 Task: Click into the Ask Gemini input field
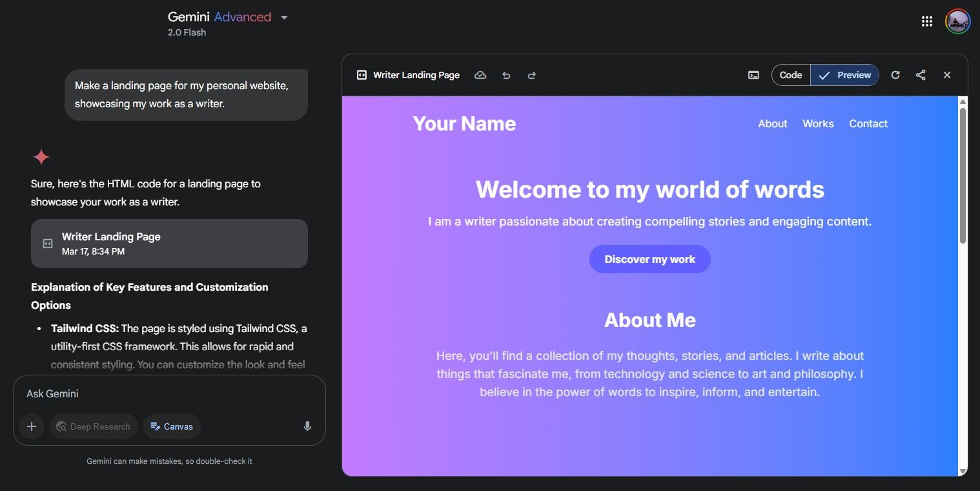coord(168,393)
